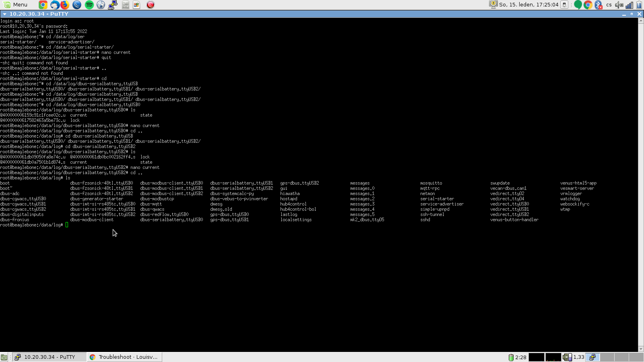Open the file cabinet launcher icon
The width and height of the screenshot is (644, 362).
126,5
